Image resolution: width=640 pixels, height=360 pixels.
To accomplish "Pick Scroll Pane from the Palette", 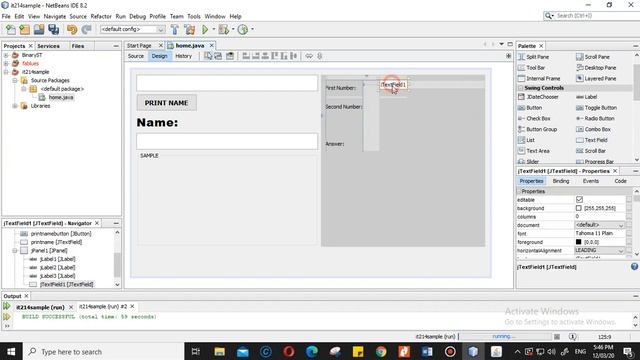I will pyautogui.click(x=593, y=57).
